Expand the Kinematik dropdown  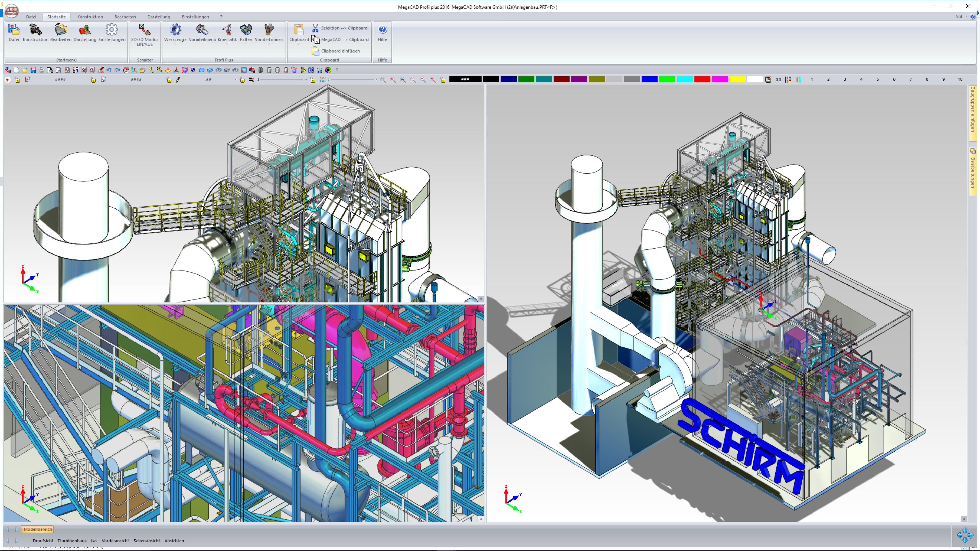227,44
